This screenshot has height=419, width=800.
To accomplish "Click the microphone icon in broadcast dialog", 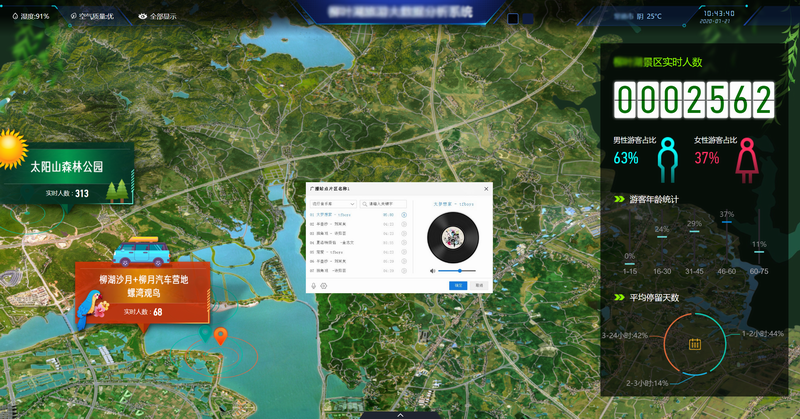I will [313, 286].
